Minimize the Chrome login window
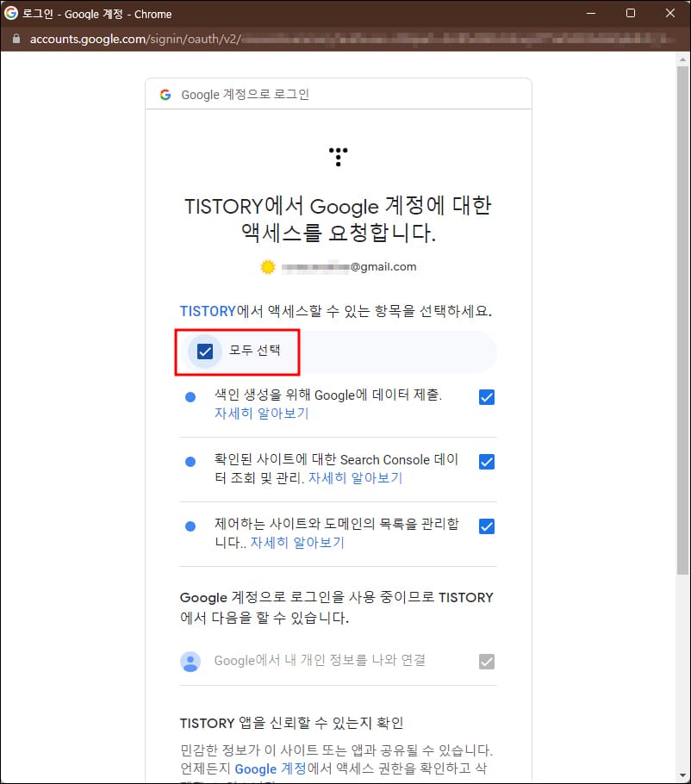Image resolution: width=691 pixels, height=784 pixels. click(591, 13)
